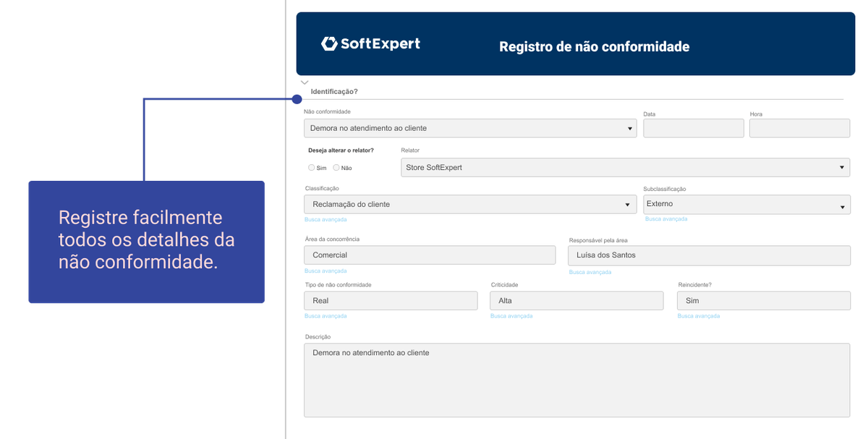Image resolution: width=868 pixels, height=439 pixels.
Task: Select Sim for altering the relator
Action: [312, 167]
